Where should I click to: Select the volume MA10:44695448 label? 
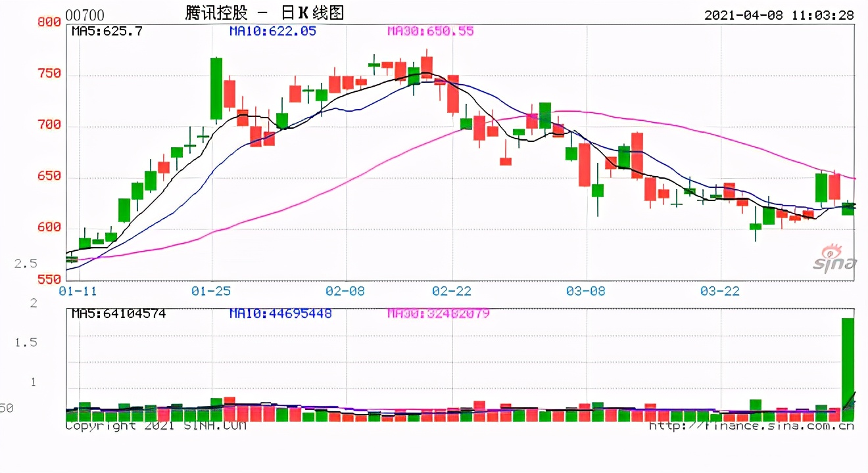pos(281,313)
